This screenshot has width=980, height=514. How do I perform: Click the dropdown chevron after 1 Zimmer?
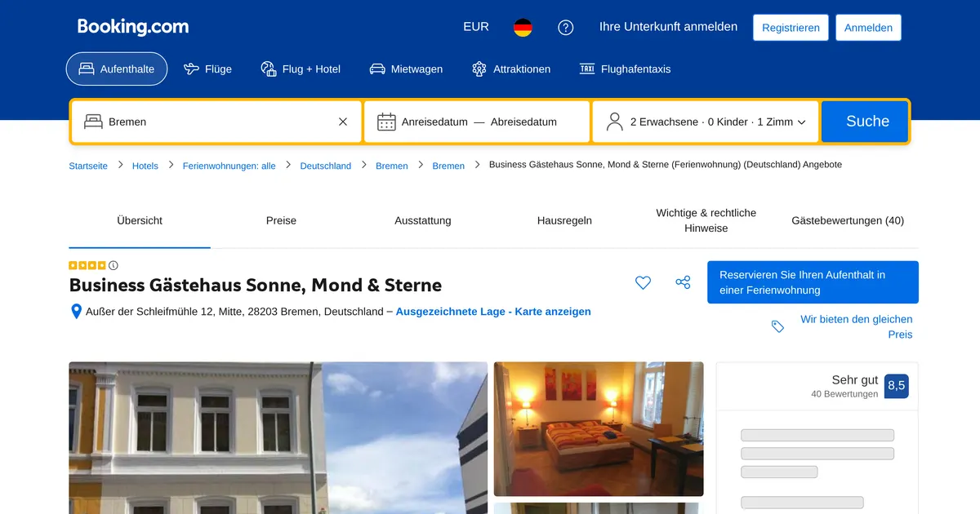click(802, 122)
